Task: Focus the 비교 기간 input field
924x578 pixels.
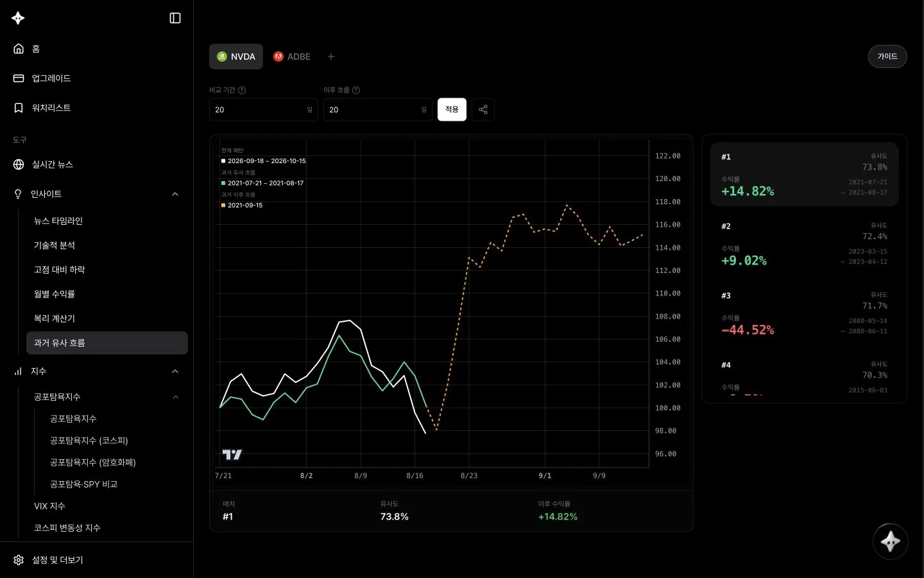Action: pyautogui.click(x=264, y=110)
